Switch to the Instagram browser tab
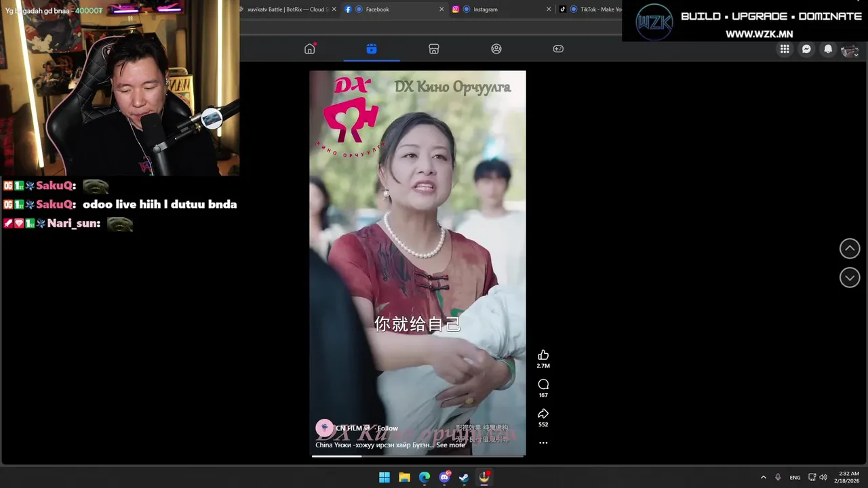Image resolution: width=868 pixels, height=488 pixels. [502, 9]
